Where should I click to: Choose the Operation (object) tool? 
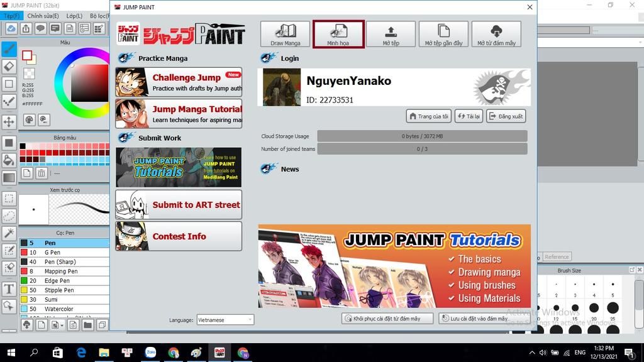pyautogui.click(x=9, y=306)
